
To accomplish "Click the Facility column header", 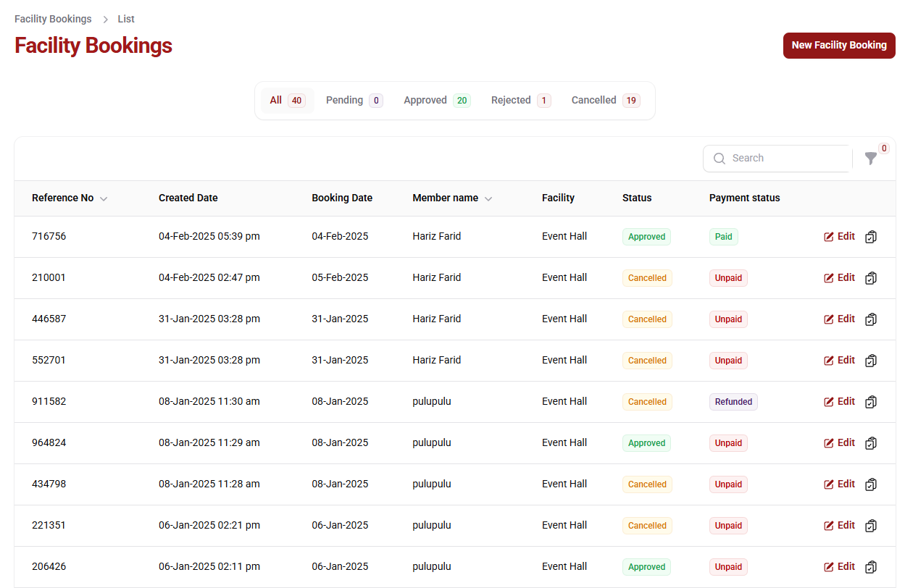I will (558, 198).
